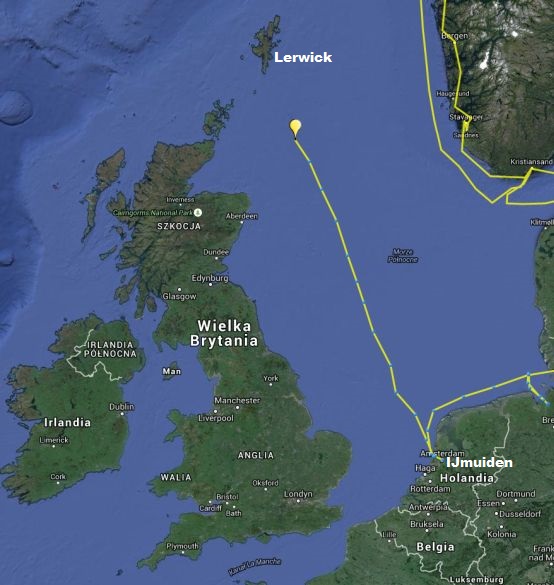Select the Plymouth city marker

click(183, 552)
